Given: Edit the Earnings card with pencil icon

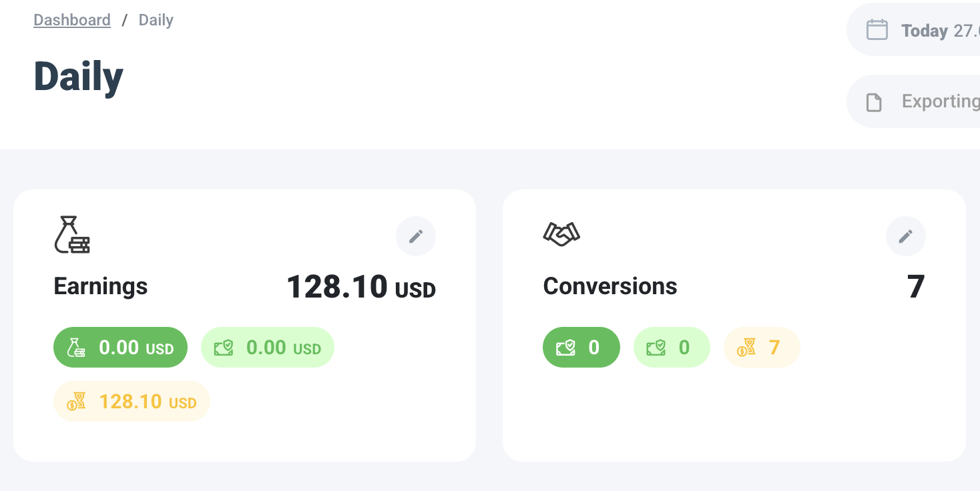Looking at the screenshot, I should [416, 236].
